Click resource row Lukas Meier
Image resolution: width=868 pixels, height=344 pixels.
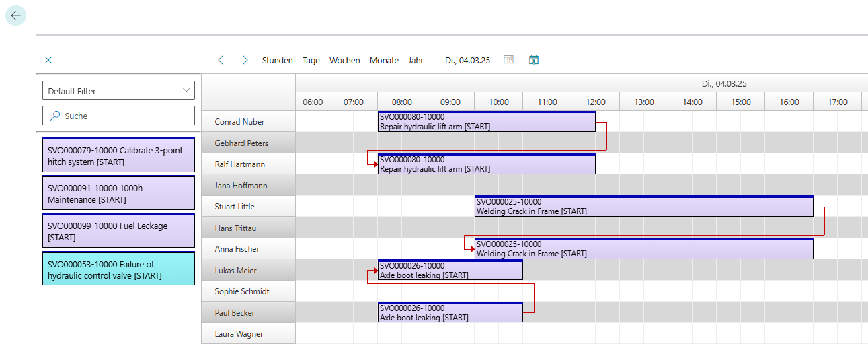pyautogui.click(x=248, y=270)
